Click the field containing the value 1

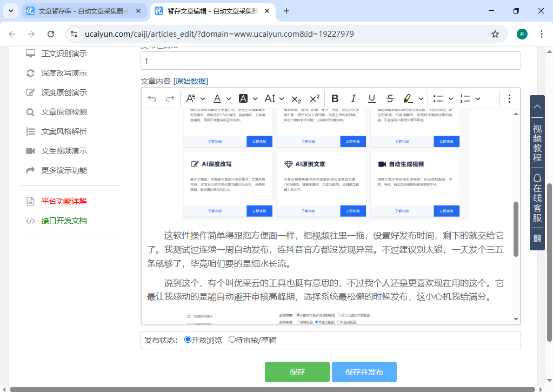click(330, 61)
